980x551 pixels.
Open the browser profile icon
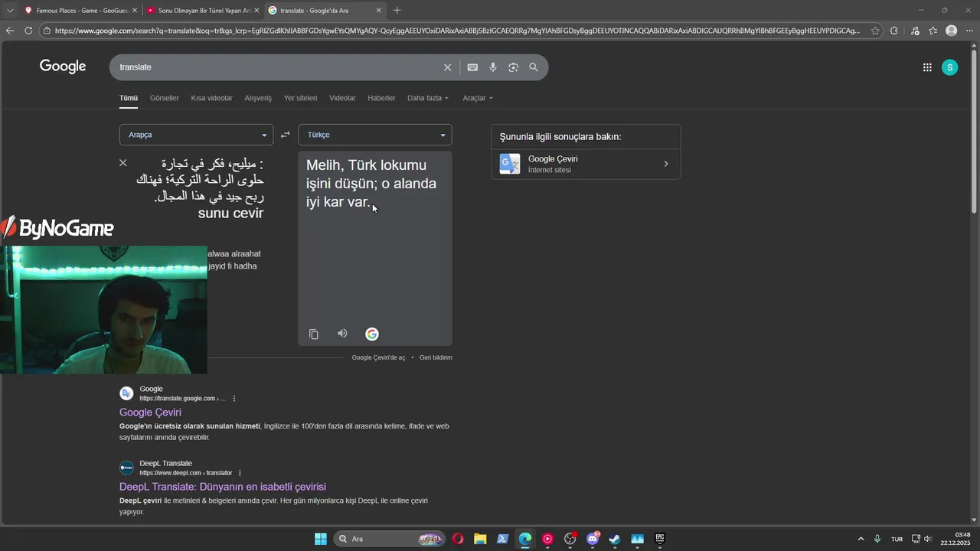(x=951, y=31)
